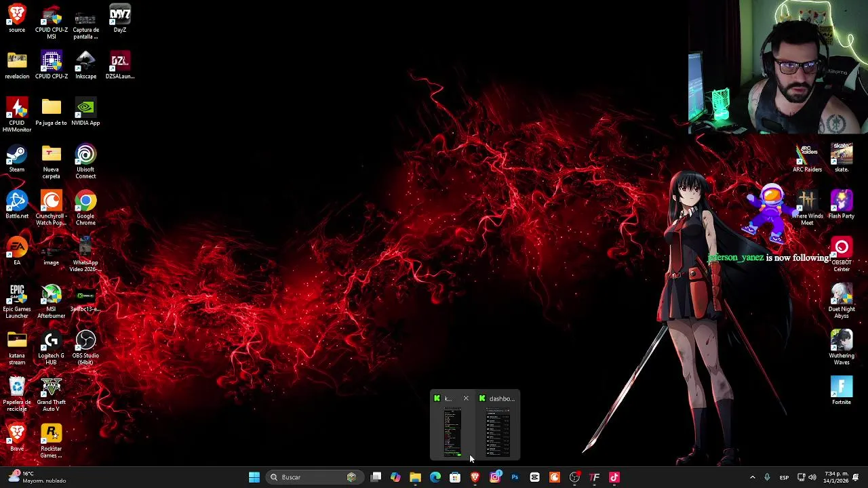Open the Papelera de reciclaje

pos(17,394)
